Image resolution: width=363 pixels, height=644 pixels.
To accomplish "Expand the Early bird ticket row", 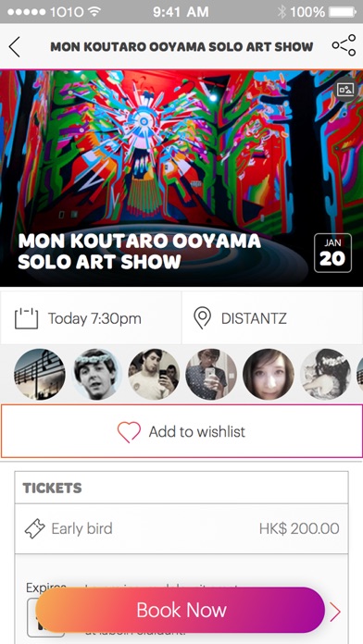I will (x=181, y=528).
